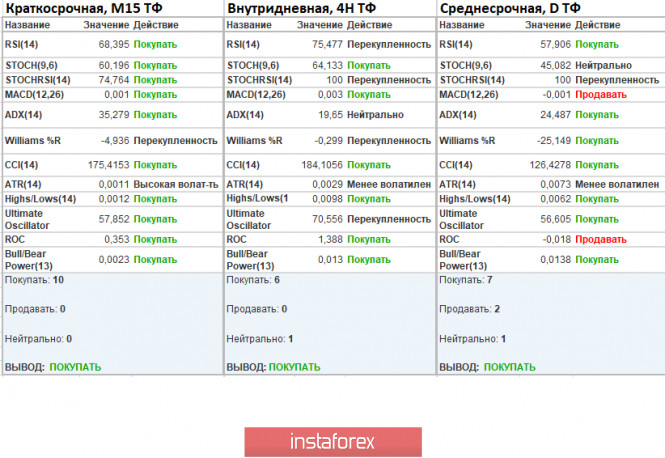The width and height of the screenshot is (665, 458).
Task: Click ВЫВОД: ПОКУПАТЬ in the D table
Action: (487, 367)
